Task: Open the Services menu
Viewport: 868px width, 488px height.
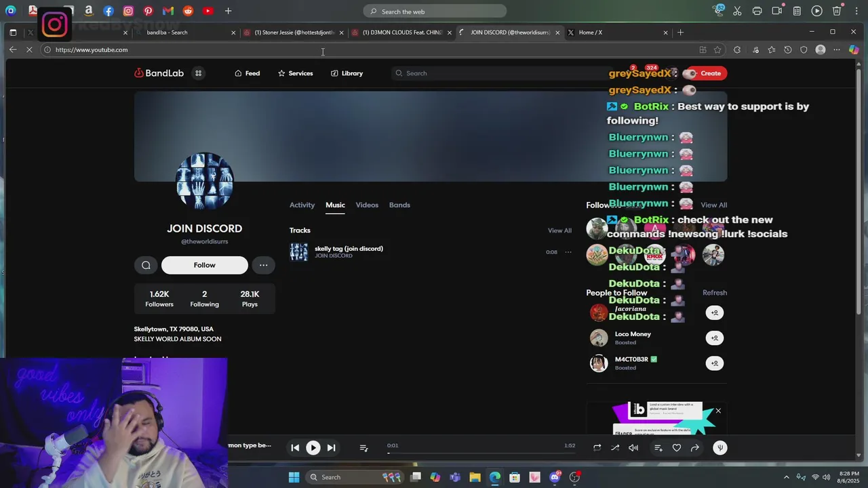Action: (x=295, y=73)
